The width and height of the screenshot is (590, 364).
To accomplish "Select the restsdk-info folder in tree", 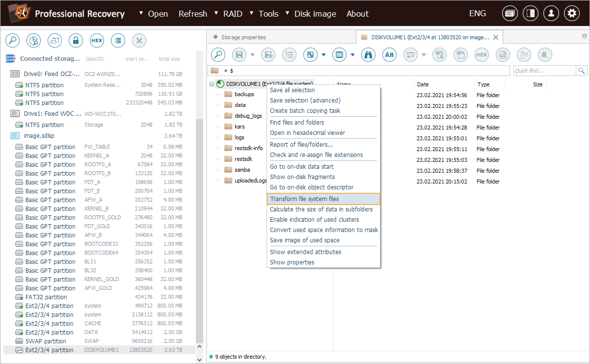I will pos(248,148).
